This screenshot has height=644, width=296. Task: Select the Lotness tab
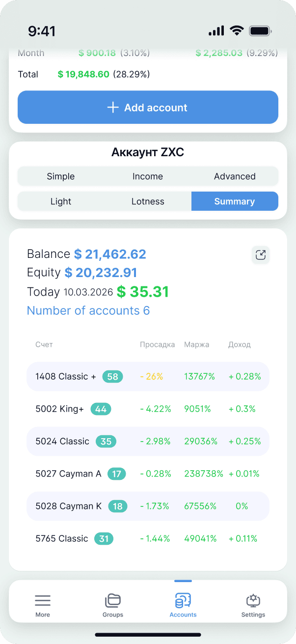(148, 201)
